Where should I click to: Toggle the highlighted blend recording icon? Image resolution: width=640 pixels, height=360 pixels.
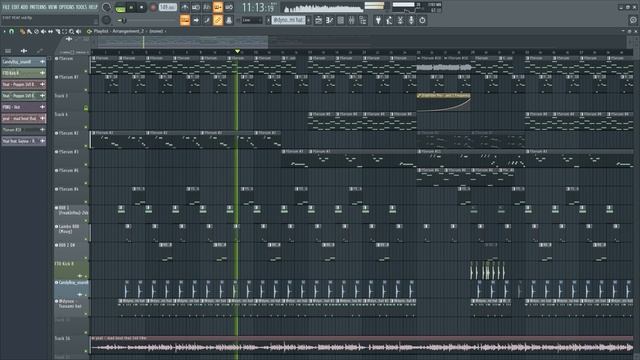pos(218,7)
